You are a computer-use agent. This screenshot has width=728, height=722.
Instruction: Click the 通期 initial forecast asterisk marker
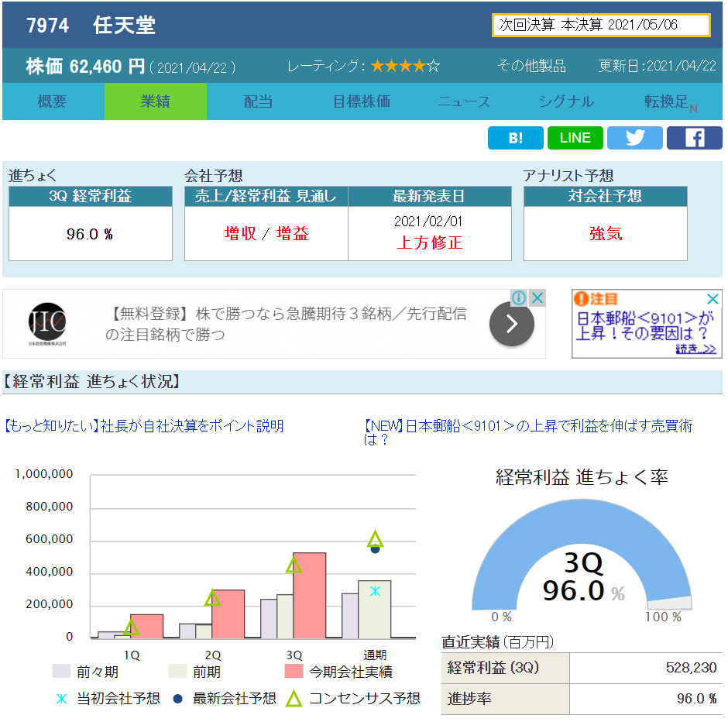[x=375, y=591]
